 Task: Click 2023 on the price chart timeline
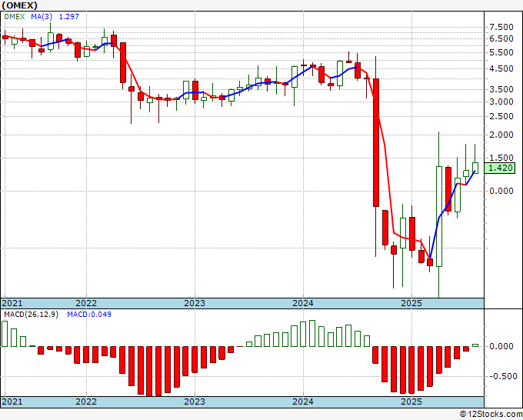coord(195,303)
